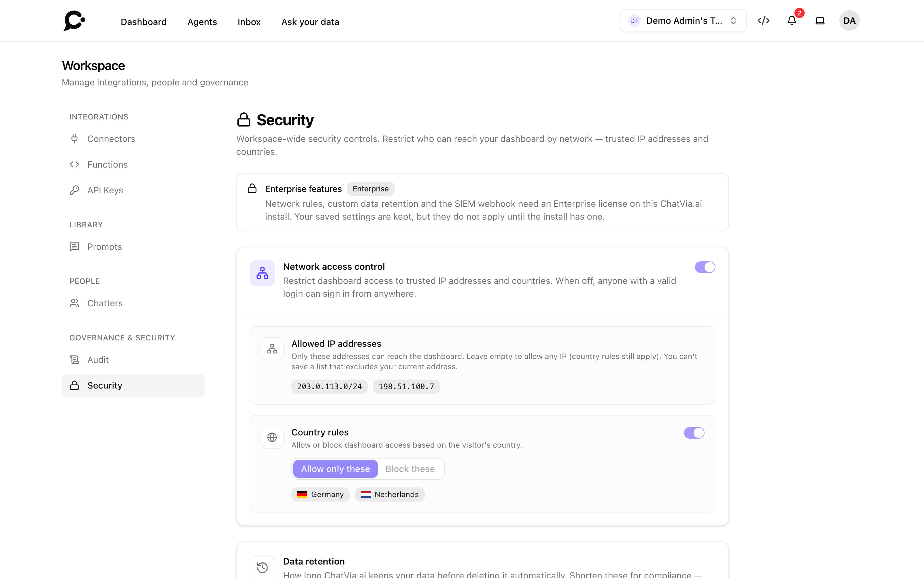Viewport: 924px width, 578px height.
Task: Open the DA user avatar menu
Action: (849, 21)
